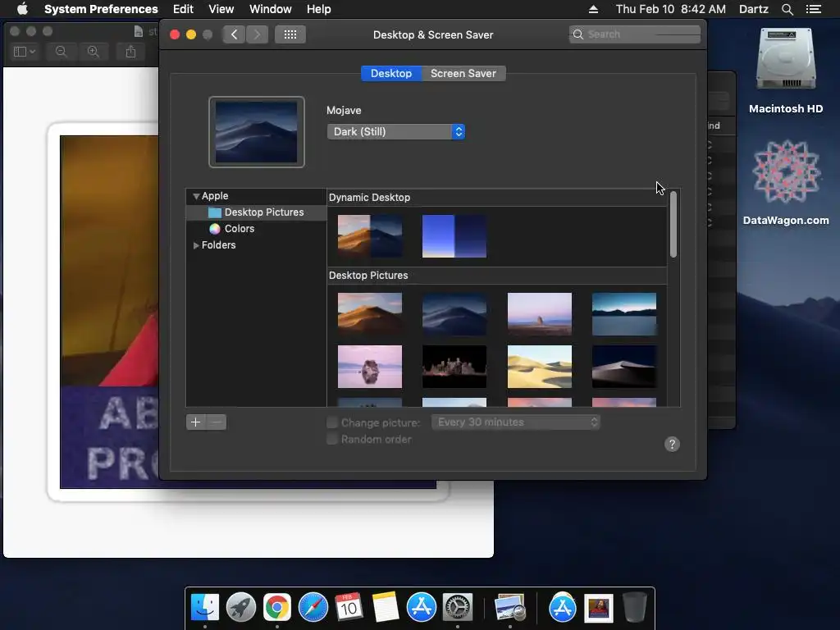Switch to the Screen Saver tab
The image size is (840, 630).
tap(463, 73)
